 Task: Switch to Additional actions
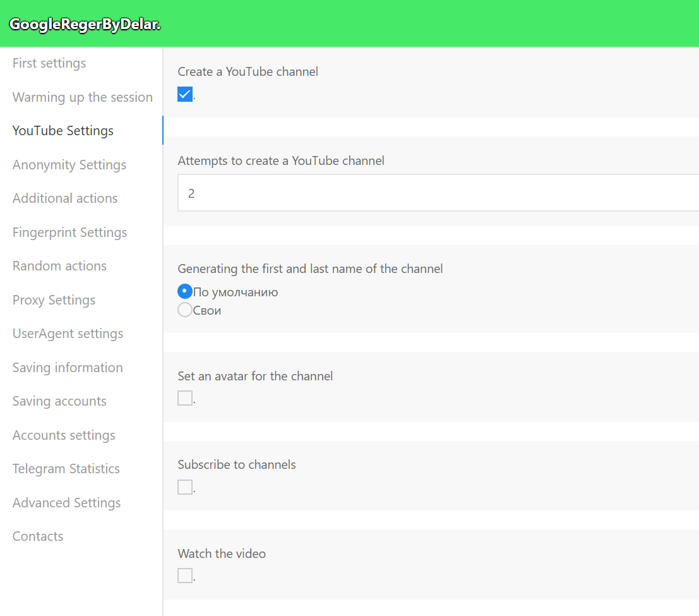point(65,198)
